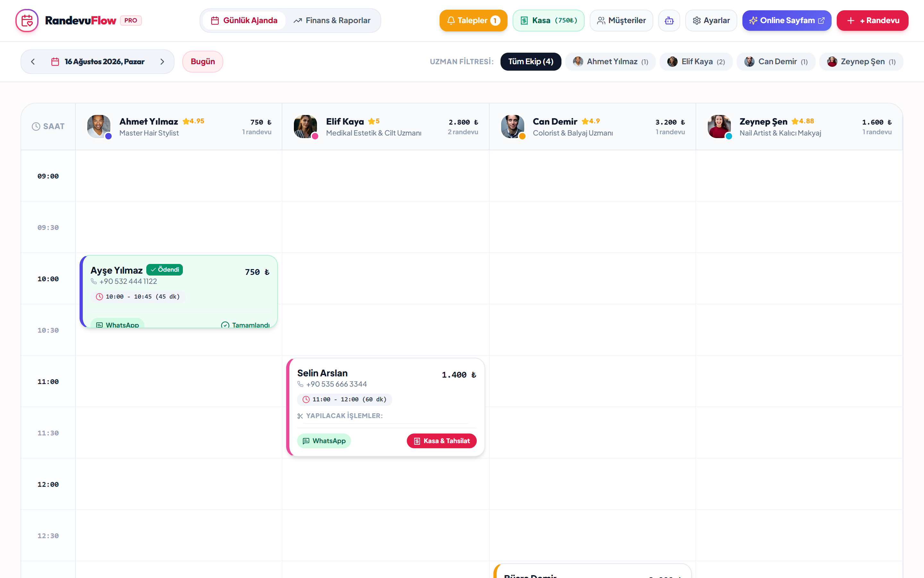Filter agenda by Zeynep Şen (1)

coord(861,62)
